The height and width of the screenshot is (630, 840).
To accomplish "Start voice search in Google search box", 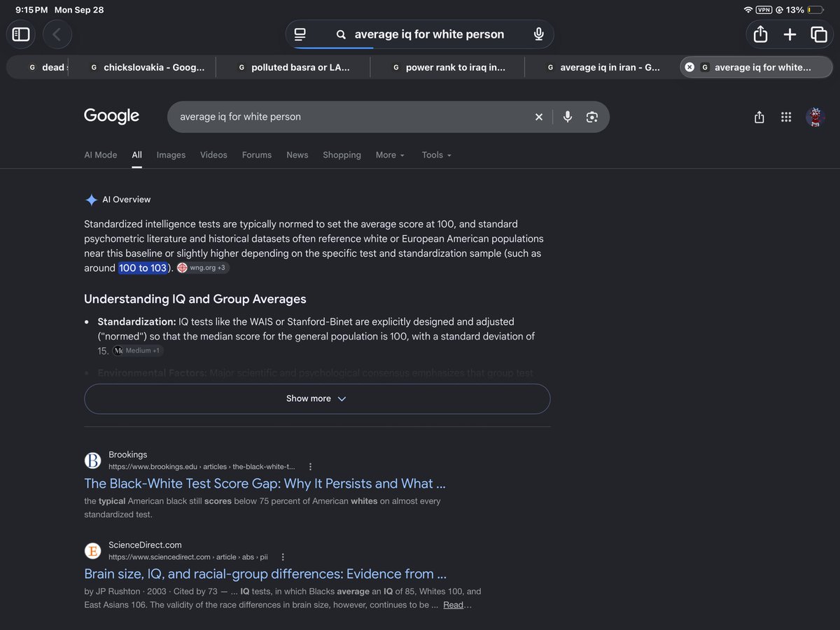I will pos(568,117).
